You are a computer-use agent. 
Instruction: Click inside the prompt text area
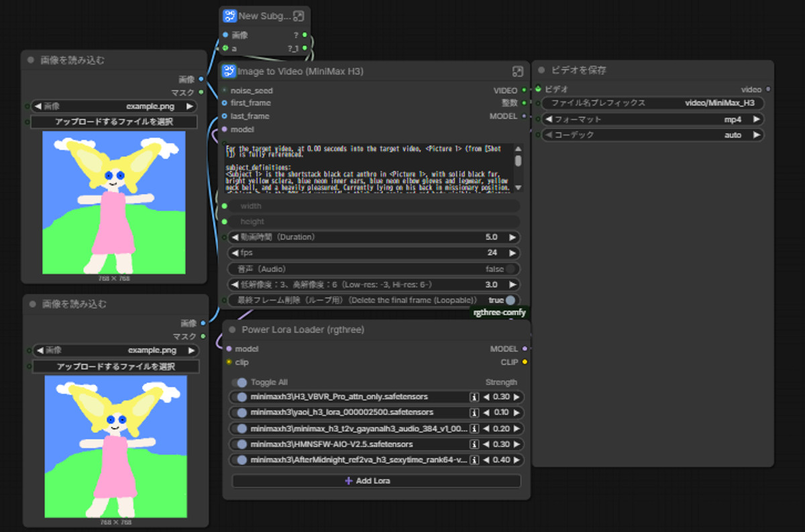point(370,167)
